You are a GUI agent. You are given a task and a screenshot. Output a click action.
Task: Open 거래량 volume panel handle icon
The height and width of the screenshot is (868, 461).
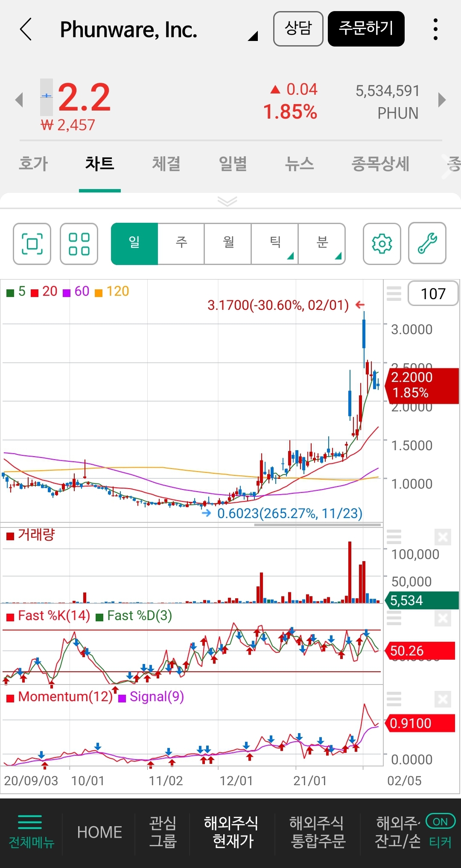[394, 537]
